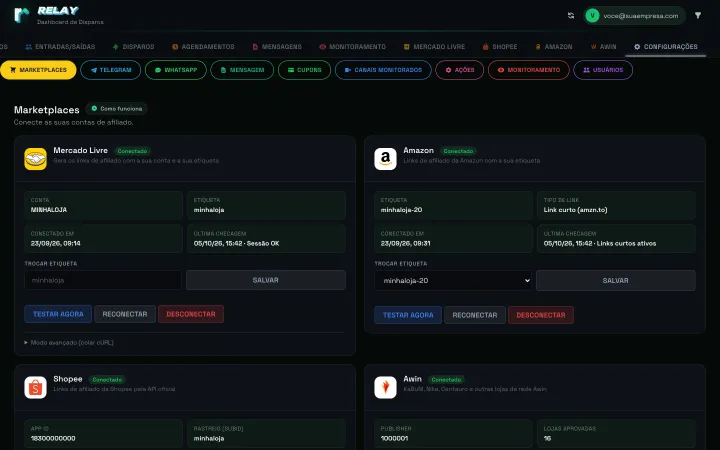
Task: Click the icon beside Amazon tab
Action: pos(538,47)
